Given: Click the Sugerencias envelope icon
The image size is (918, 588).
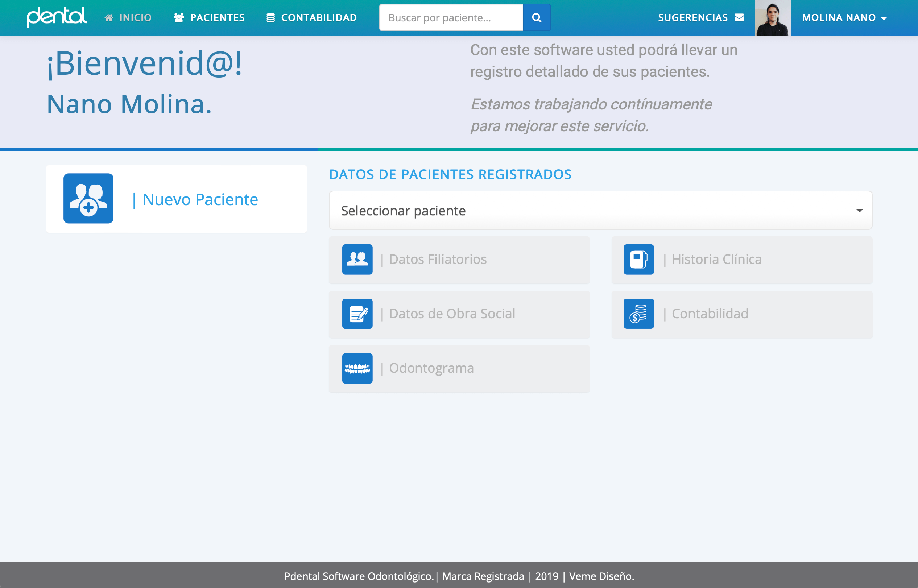Looking at the screenshot, I should point(739,17).
